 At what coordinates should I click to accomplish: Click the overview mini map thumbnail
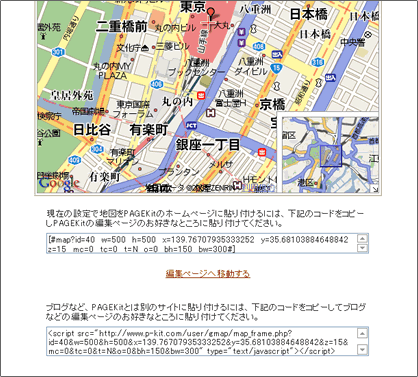330,155
